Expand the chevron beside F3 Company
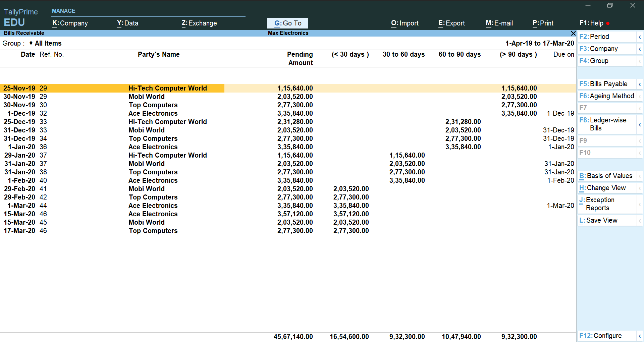 (640, 49)
